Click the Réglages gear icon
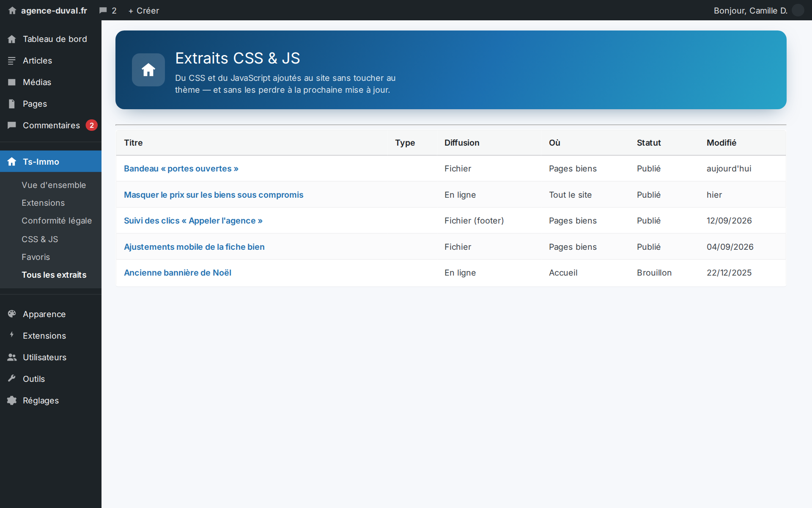 pos(12,400)
